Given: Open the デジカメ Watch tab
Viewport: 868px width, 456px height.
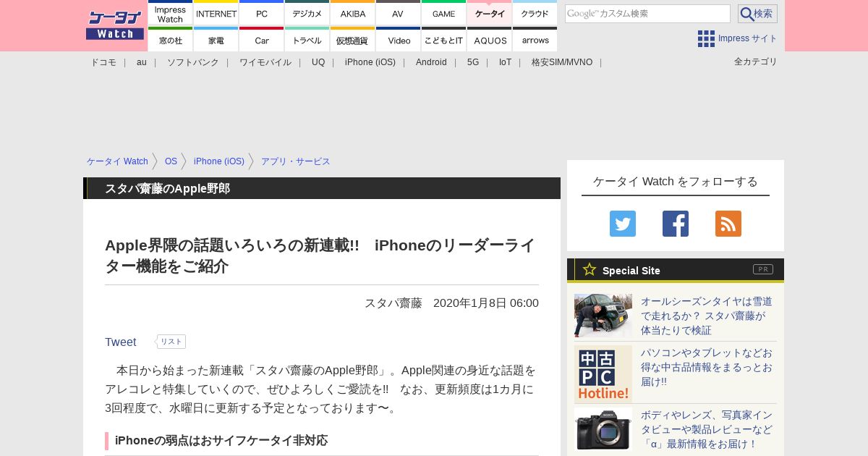Looking at the screenshot, I should [307, 13].
